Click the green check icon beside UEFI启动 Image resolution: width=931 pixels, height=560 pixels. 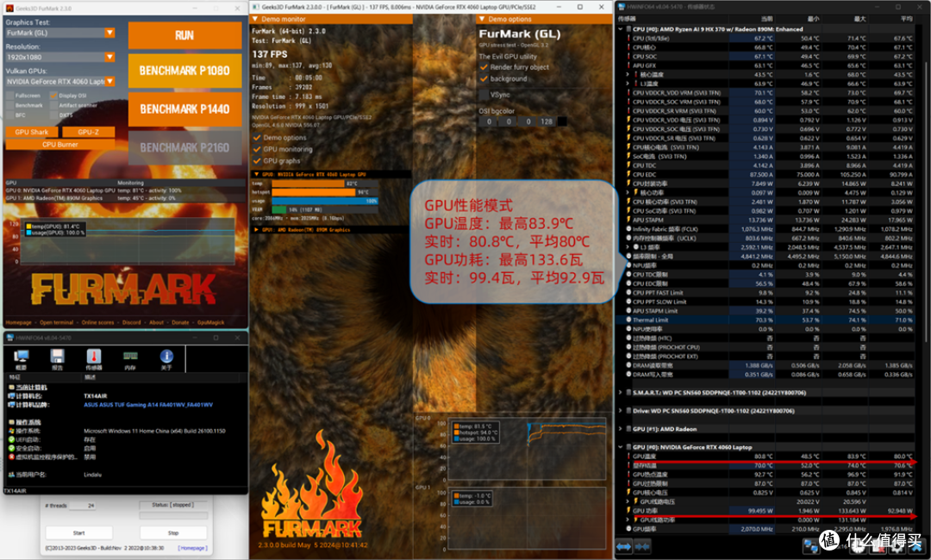[11, 439]
